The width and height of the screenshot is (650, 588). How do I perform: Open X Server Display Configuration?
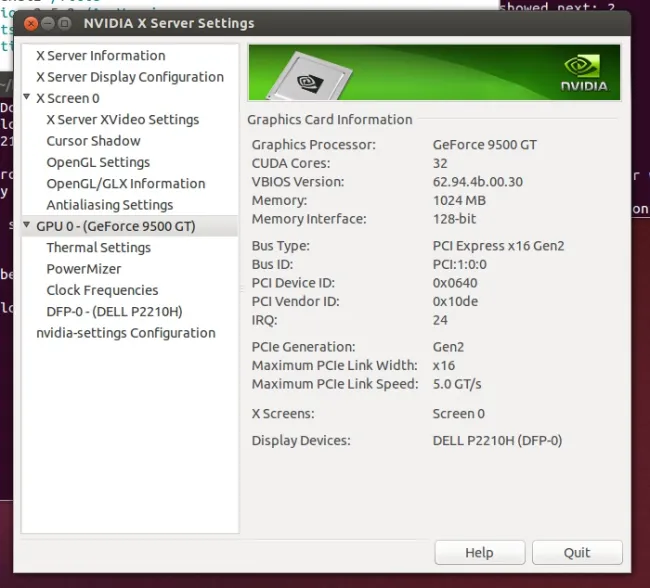(129, 77)
